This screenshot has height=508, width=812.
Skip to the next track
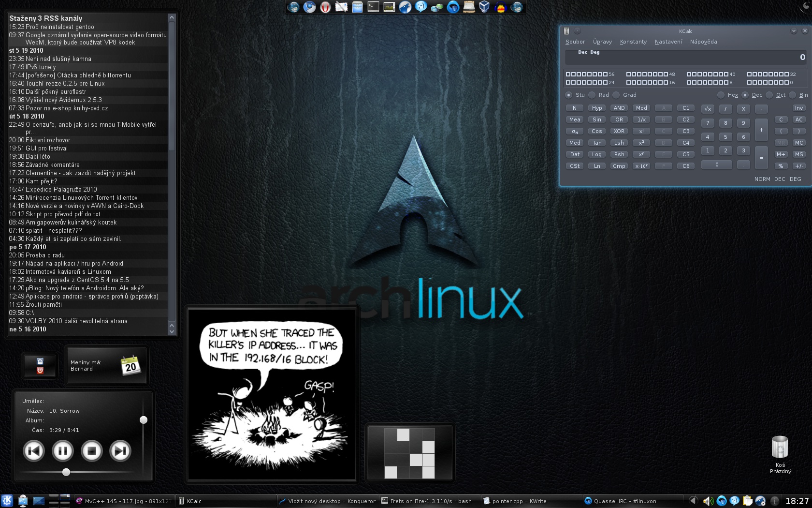point(120,451)
